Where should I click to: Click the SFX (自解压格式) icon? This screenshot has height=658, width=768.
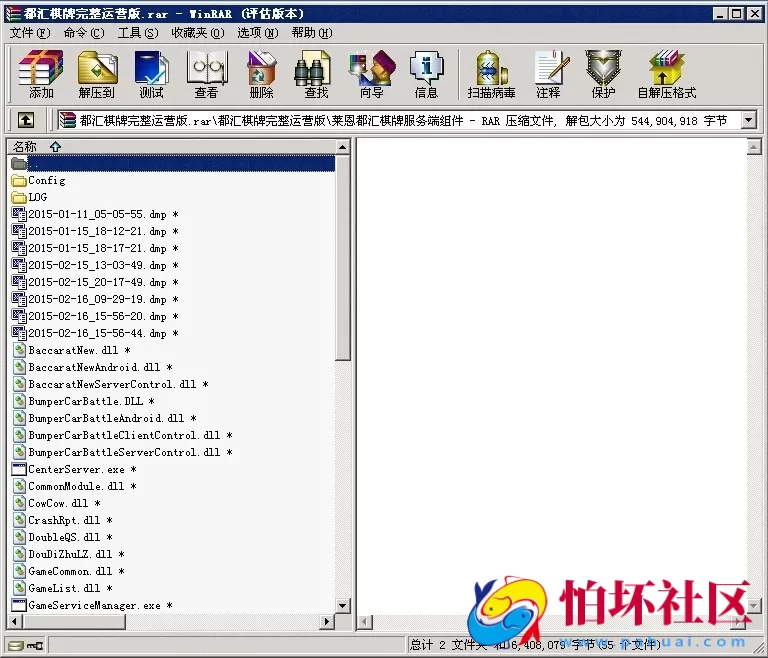[666, 75]
